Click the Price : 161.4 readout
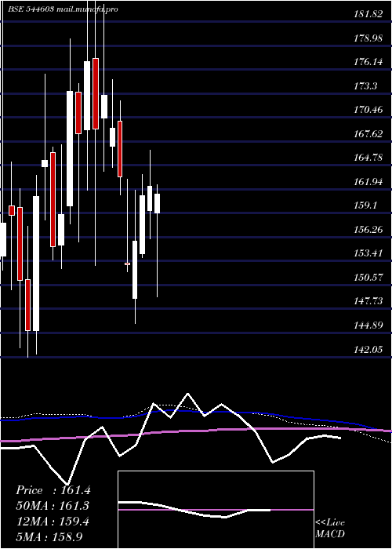This screenshot has height=549, width=392. pos(53,490)
